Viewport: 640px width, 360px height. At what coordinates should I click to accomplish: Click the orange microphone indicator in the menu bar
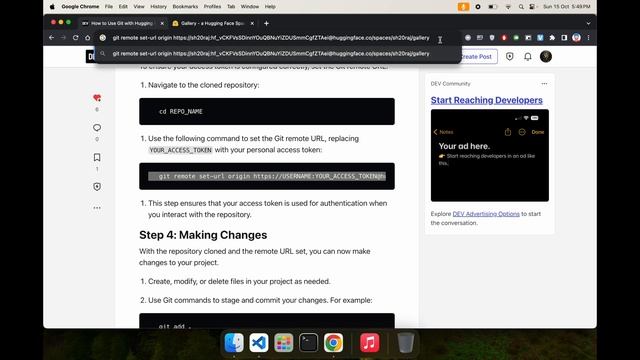[463, 7]
